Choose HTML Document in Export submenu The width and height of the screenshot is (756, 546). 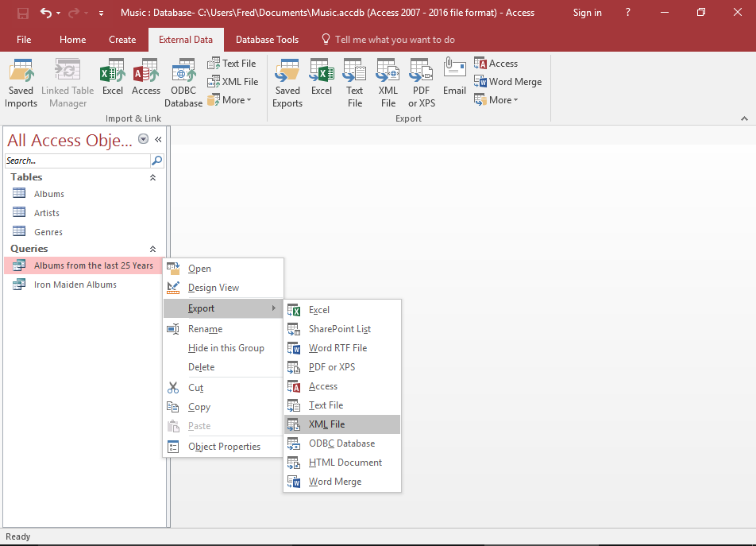342,463
